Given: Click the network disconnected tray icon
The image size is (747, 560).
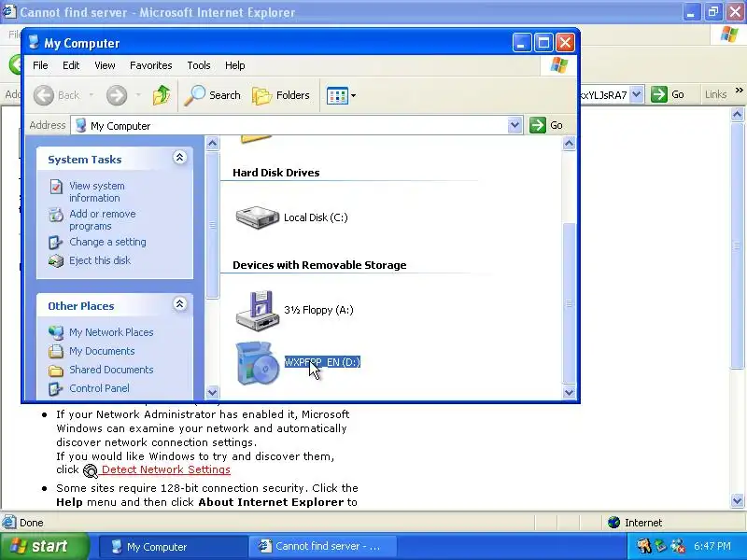Looking at the screenshot, I should point(678,546).
